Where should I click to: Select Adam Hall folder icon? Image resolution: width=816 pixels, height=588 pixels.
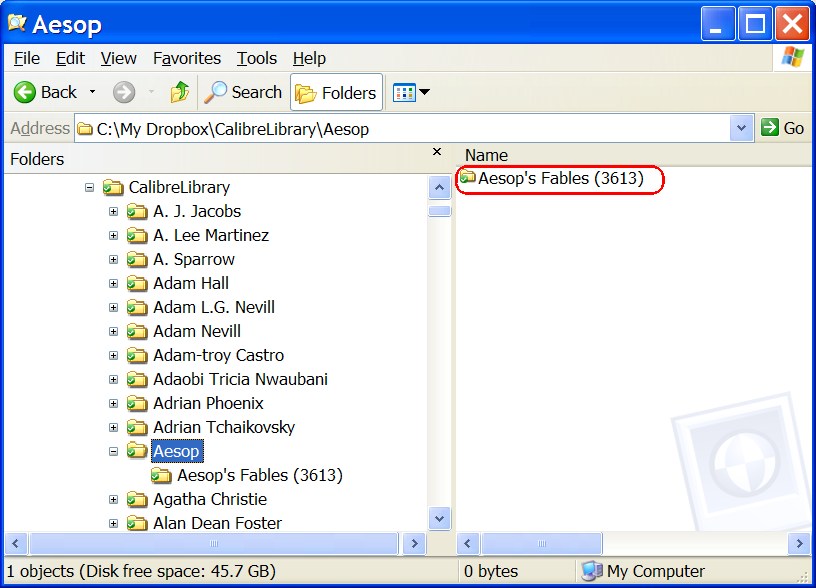(137, 283)
